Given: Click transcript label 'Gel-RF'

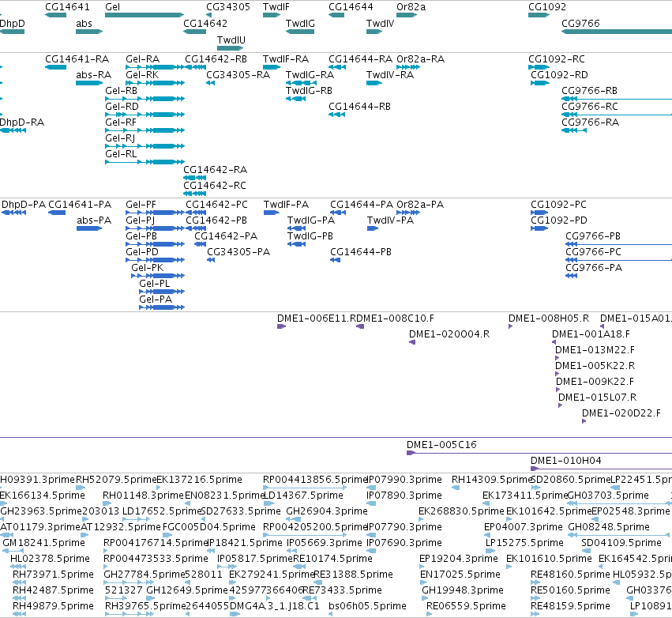Looking at the screenshot, I should (x=121, y=122).
